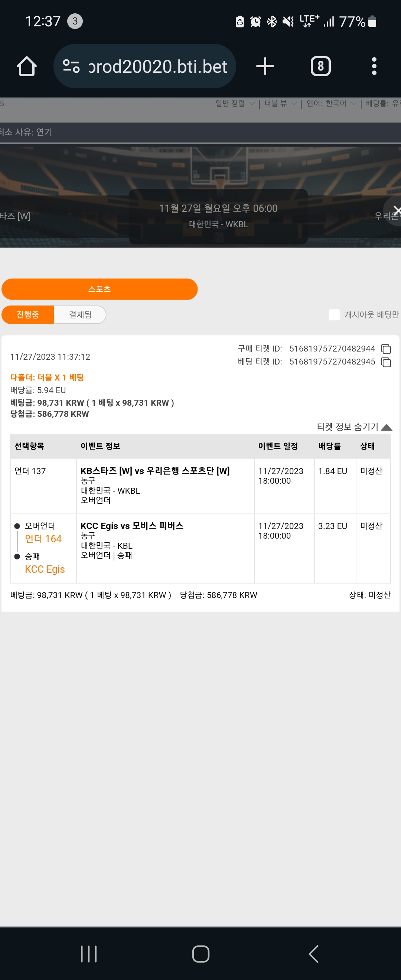The width and height of the screenshot is (401, 980).
Task: Open Android recent apps button
Action: (89, 954)
